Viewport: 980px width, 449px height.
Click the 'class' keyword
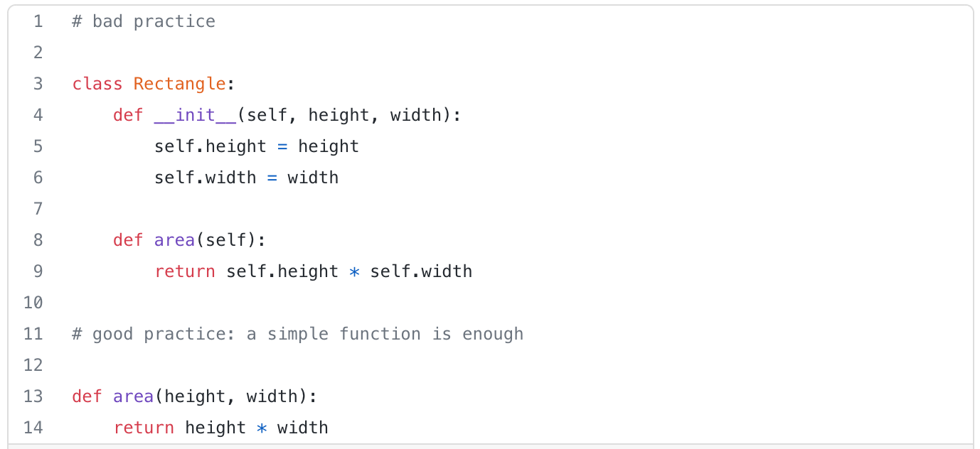(x=97, y=84)
